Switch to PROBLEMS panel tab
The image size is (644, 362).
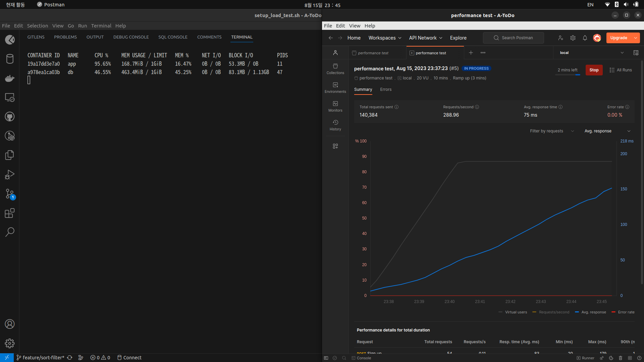tap(65, 37)
